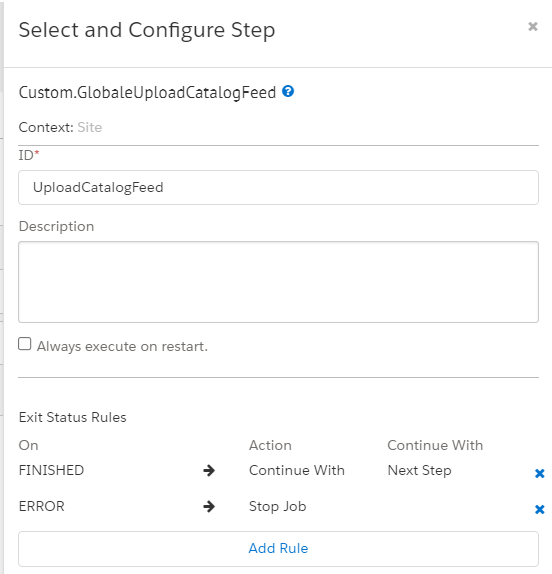Click the Site context value
552x574 pixels.
90,127
